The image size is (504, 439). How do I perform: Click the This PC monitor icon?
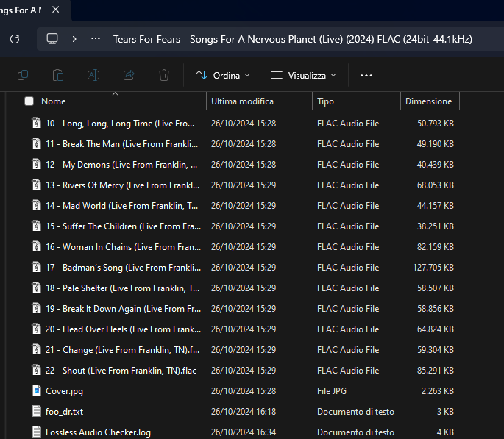coord(52,39)
